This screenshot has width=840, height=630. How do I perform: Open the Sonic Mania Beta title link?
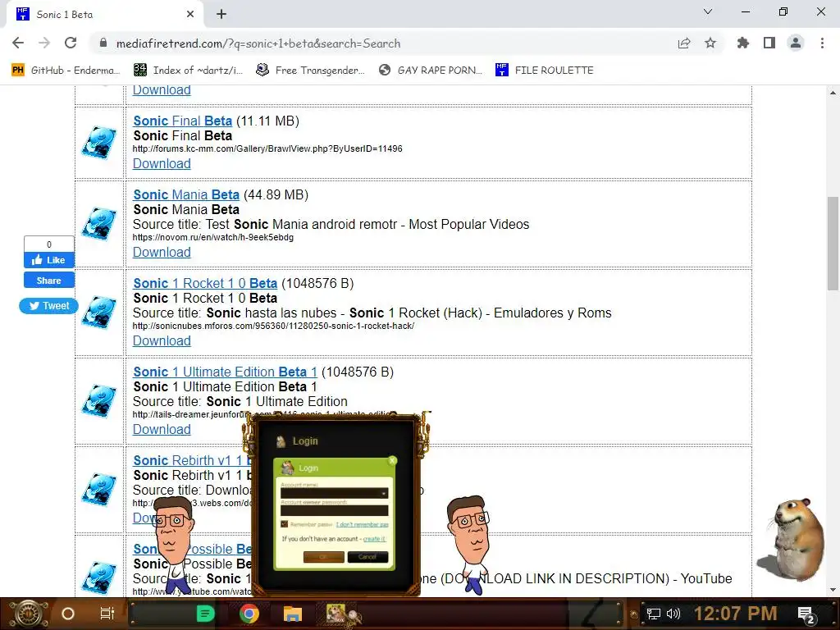186,195
